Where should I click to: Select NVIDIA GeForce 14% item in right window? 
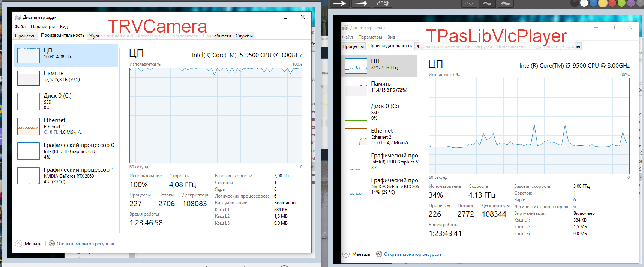pyautogui.click(x=379, y=186)
